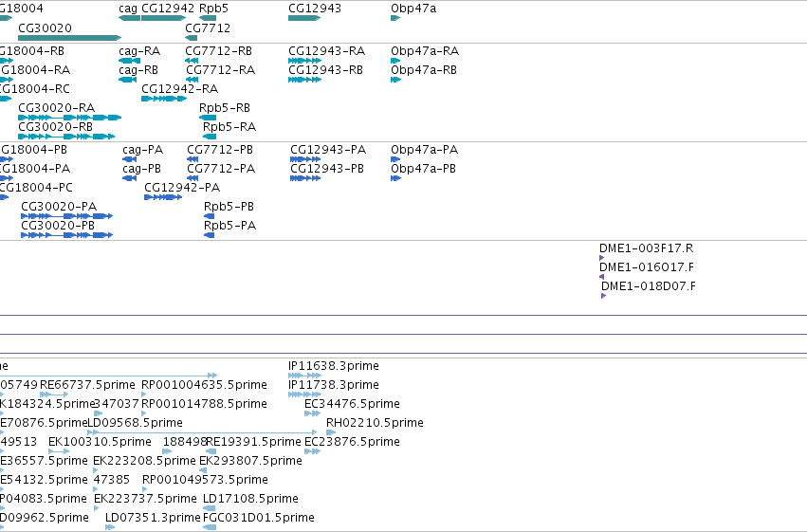Select the EK100310.5prime EST
This screenshot has height=532, width=807.
click(x=59, y=451)
